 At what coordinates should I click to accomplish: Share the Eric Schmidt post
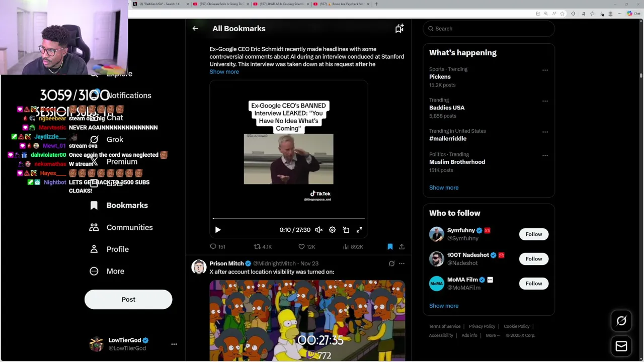click(401, 247)
